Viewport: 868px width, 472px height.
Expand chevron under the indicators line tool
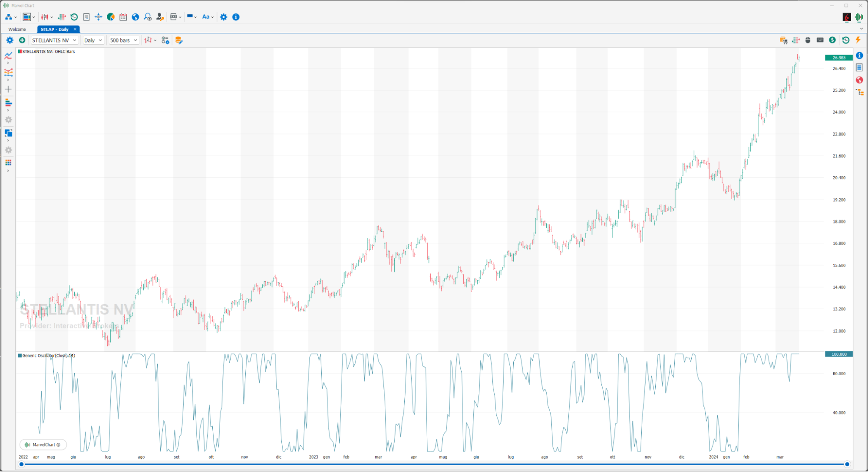8,63
